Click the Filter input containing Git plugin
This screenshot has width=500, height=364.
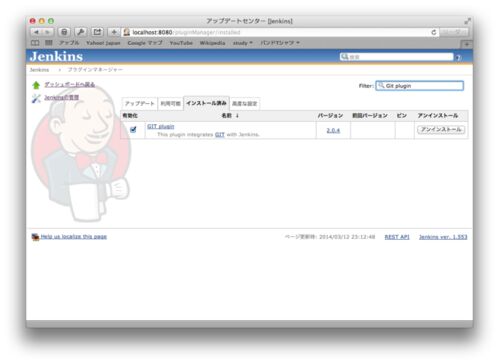pos(420,86)
